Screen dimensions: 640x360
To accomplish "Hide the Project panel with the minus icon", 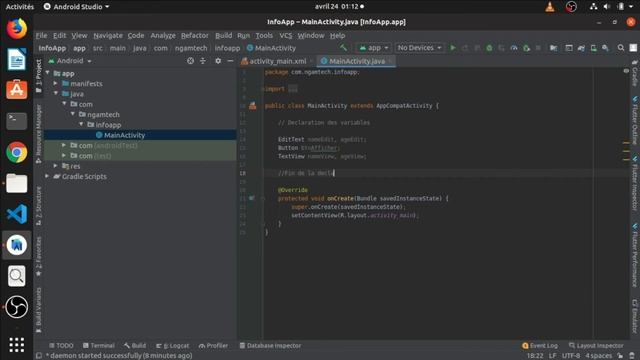I will [230, 61].
